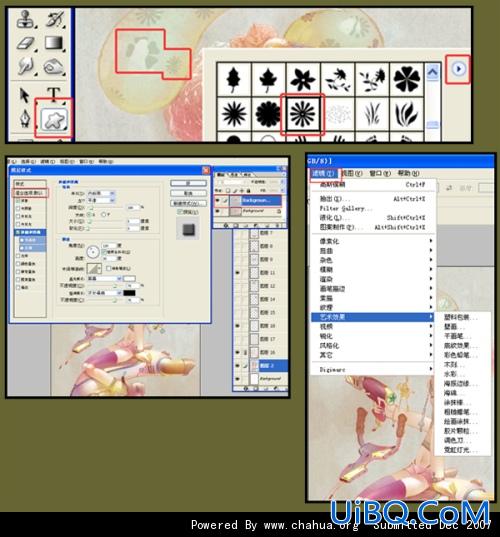Open the bevel Technique dropdown
The height and width of the screenshot is (537, 500).
[101, 200]
